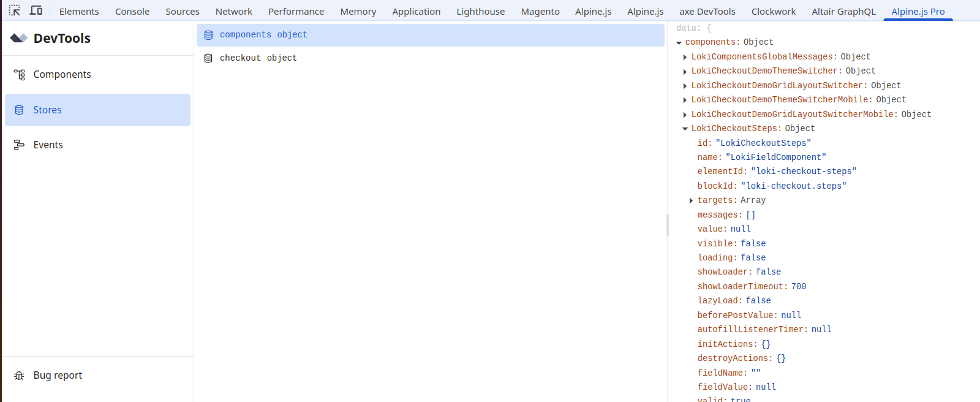The height and width of the screenshot is (402, 980).
Task: Expand LokiCheckoutDemoThemeSwitcher object
Action: tap(685, 72)
